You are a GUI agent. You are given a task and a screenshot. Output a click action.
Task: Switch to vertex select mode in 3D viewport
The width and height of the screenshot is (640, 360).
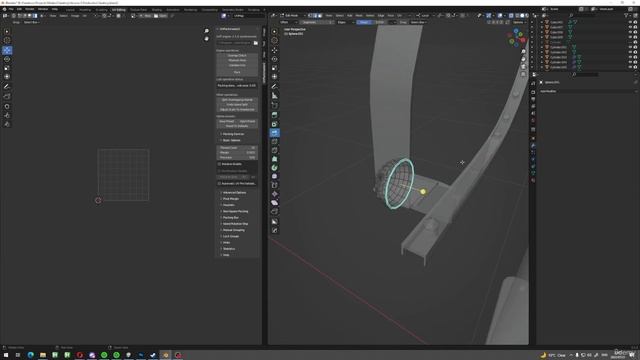(310, 16)
